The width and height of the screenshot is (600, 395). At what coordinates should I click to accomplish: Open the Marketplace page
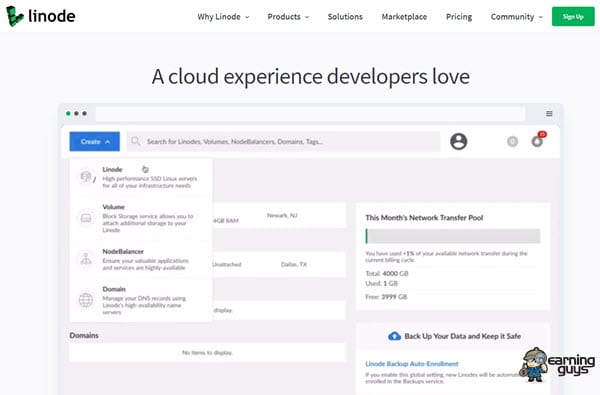tap(404, 17)
